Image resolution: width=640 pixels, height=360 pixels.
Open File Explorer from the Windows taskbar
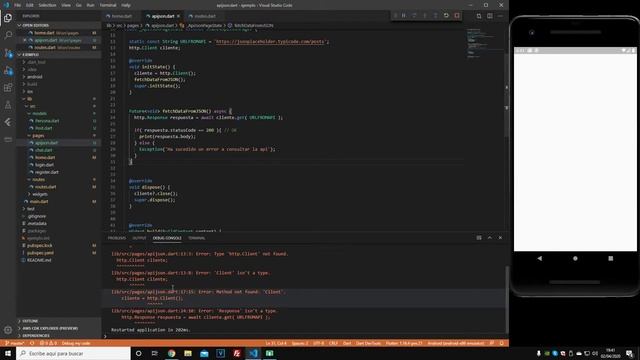pyautogui.click(x=188, y=353)
